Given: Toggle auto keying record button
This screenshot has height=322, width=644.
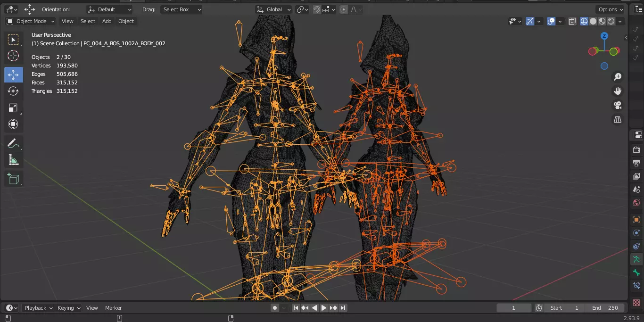Looking at the screenshot, I should pos(275,308).
